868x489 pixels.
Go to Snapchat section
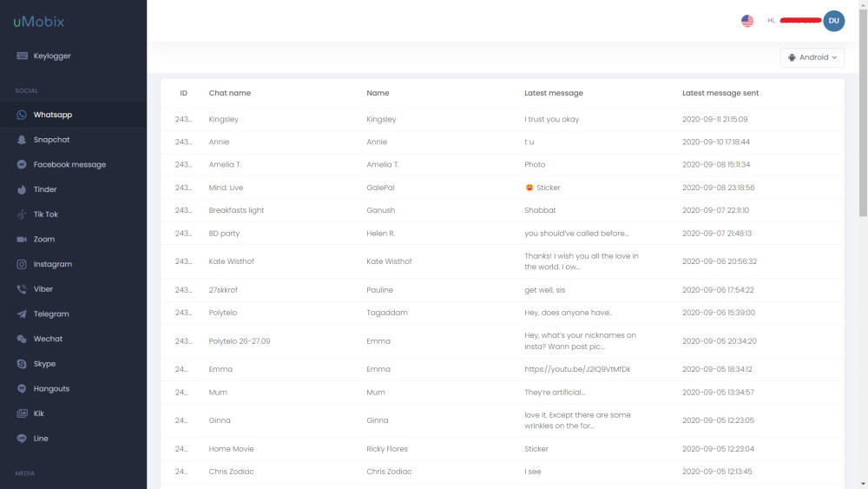pyautogui.click(x=73, y=140)
